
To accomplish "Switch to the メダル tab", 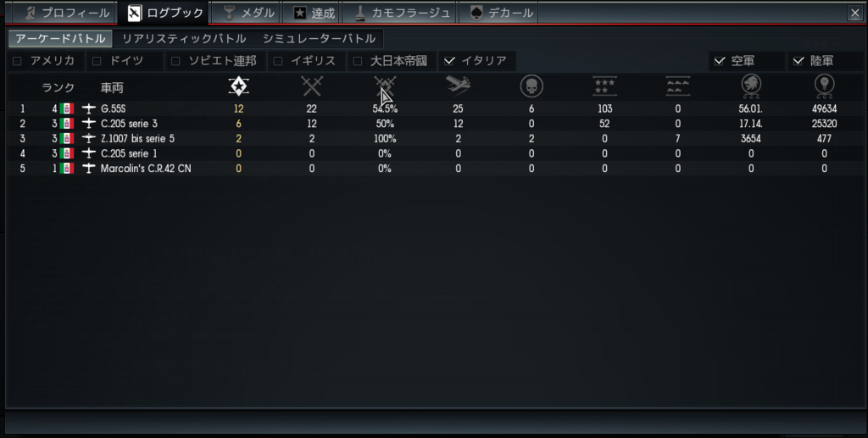I will tap(247, 13).
